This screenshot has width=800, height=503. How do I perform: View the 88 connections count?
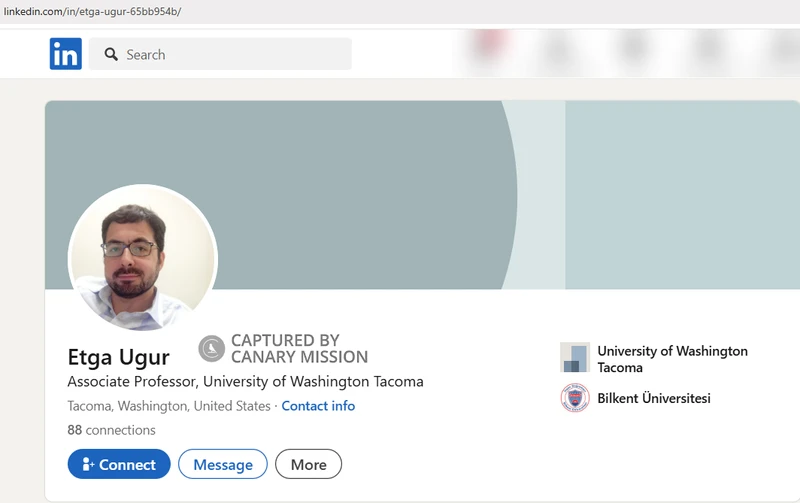(111, 430)
